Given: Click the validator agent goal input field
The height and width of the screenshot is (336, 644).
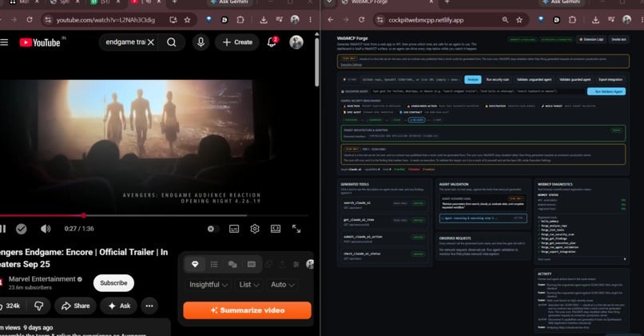Looking at the screenshot, I should click(x=477, y=91).
